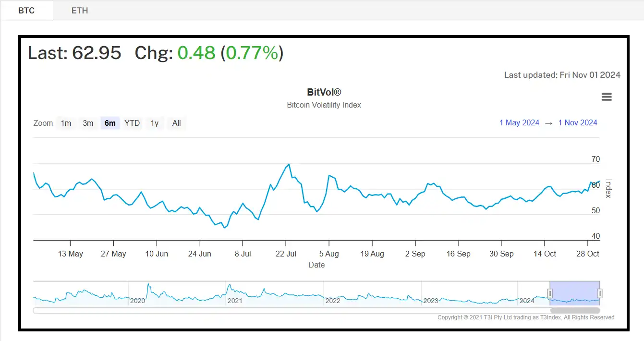The height and width of the screenshot is (341, 644).
Task: Open the start date field showing 1 May 2024
Action: click(x=519, y=123)
